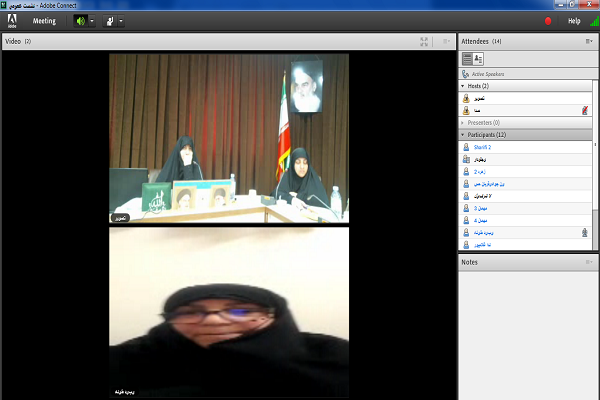Screen dimensions: 600x400
Task: Open the Meeting menu
Action: [44, 20]
